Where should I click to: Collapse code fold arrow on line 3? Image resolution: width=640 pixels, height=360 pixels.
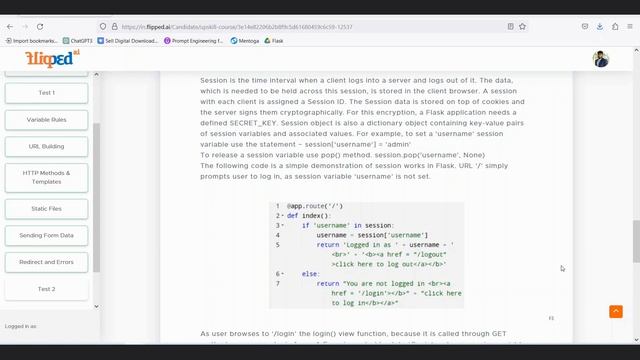(282, 225)
